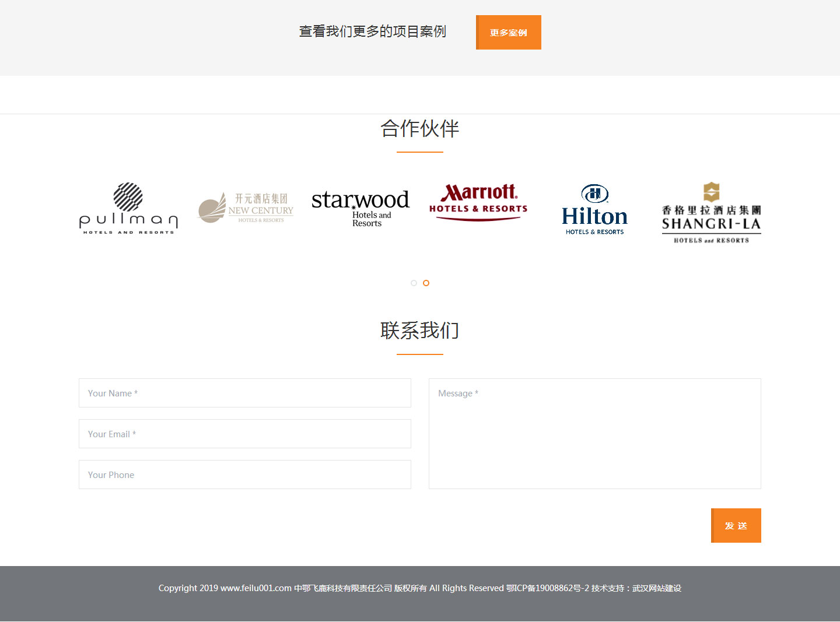The width and height of the screenshot is (840, 622).
Task: Select the New Century 开元酒店集团 logo
Action: pos(245,208)
